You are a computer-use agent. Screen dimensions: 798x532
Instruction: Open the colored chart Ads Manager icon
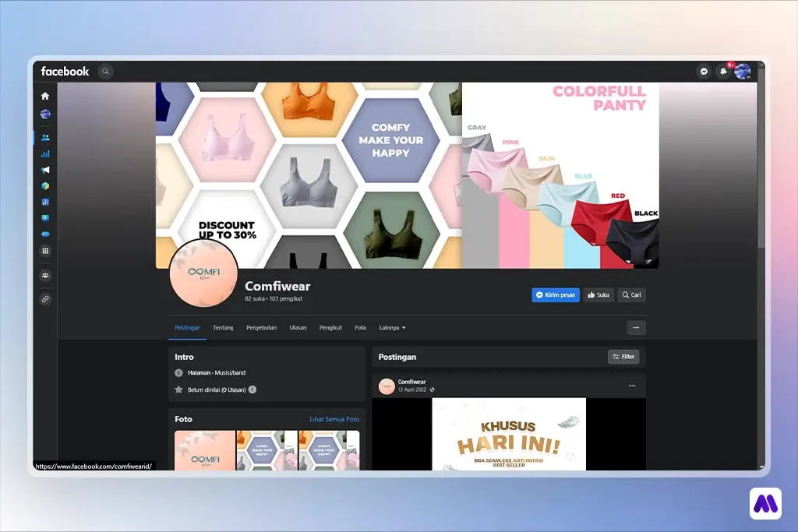coord(45,202)
